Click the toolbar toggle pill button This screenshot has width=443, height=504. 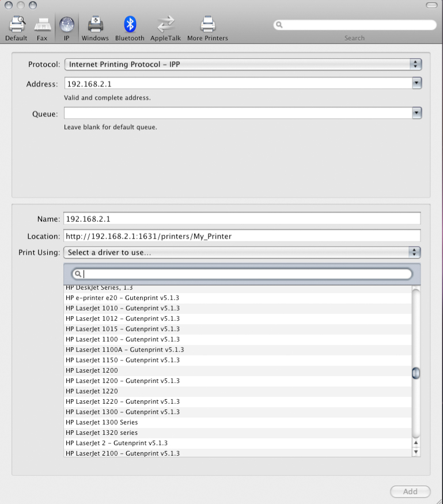click(x=431, y=5)
